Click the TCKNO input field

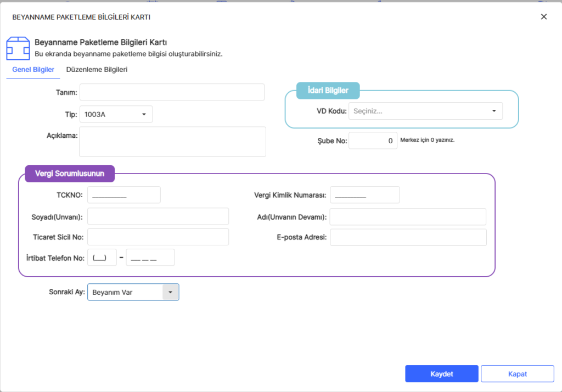tap(123, 195)
